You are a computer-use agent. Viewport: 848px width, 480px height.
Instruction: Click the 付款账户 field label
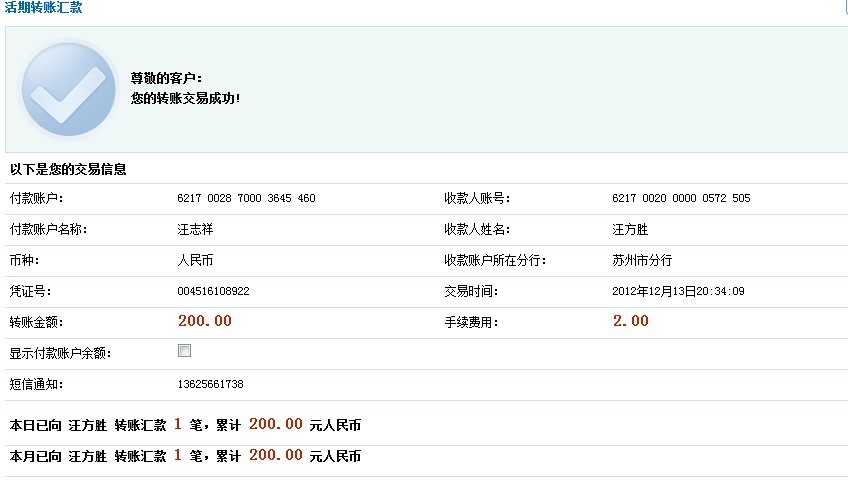click(x=37, y=199)
